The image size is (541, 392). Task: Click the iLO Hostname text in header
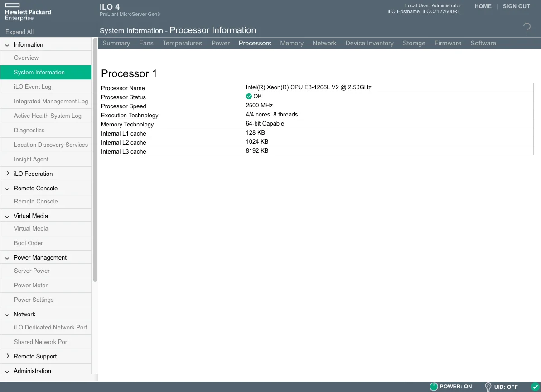(x=424, y=11)
